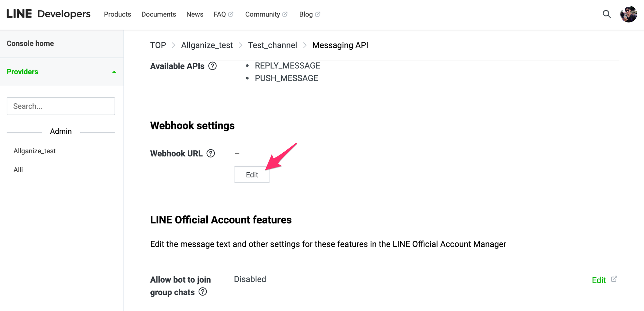Click the Available APIs help icon

(213, 66)
